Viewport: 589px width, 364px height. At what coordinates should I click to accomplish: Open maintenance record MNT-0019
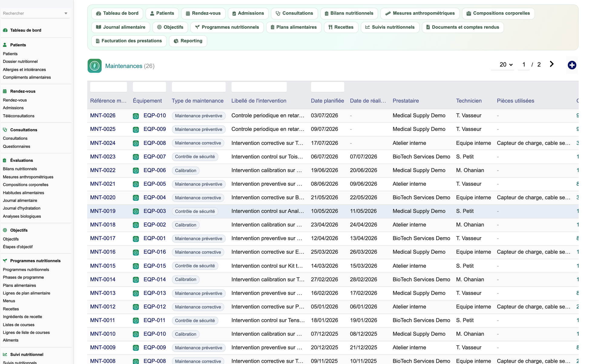click(103, 211)
